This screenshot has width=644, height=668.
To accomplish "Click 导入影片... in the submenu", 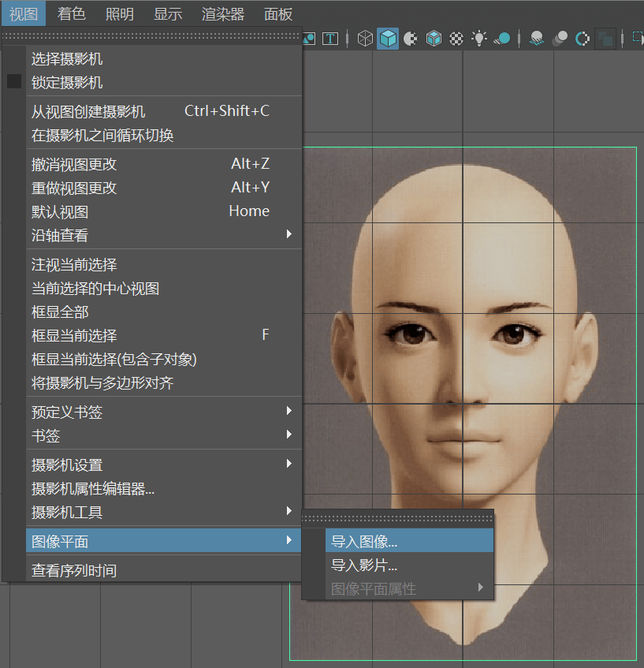I will point(409,565).
